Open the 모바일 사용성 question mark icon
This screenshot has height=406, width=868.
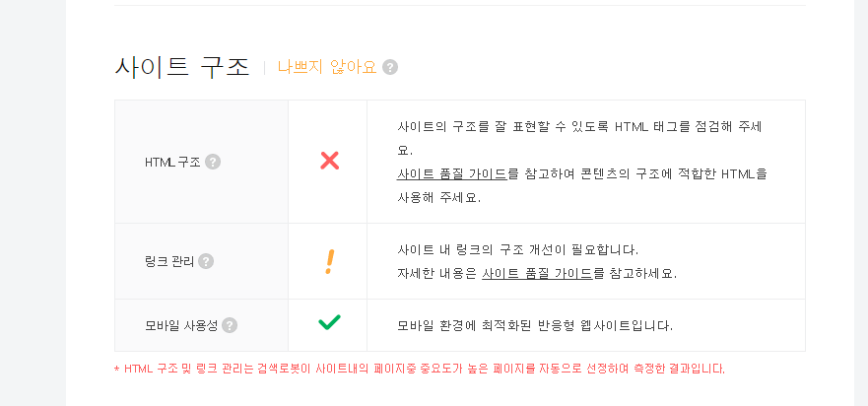[230, 325]
